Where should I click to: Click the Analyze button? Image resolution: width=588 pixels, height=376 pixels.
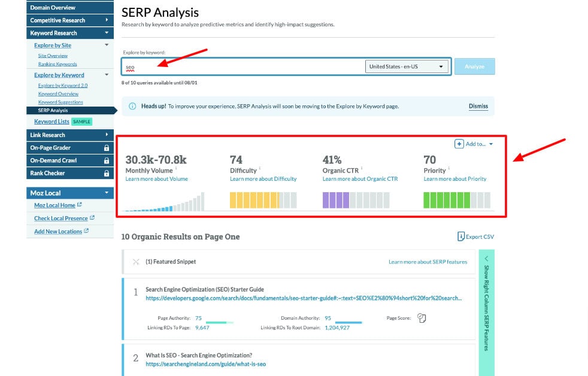pos(474,67)
